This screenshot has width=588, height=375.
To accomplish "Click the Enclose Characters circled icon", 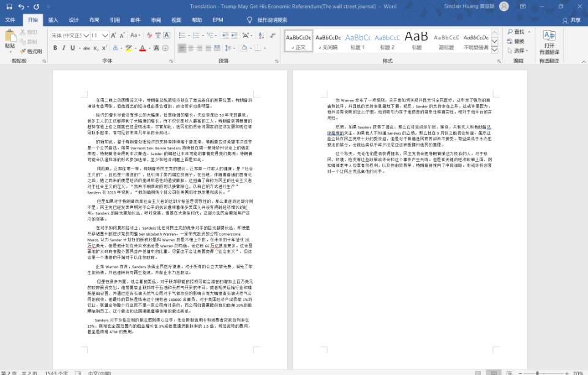I will (x=165, y=48).
